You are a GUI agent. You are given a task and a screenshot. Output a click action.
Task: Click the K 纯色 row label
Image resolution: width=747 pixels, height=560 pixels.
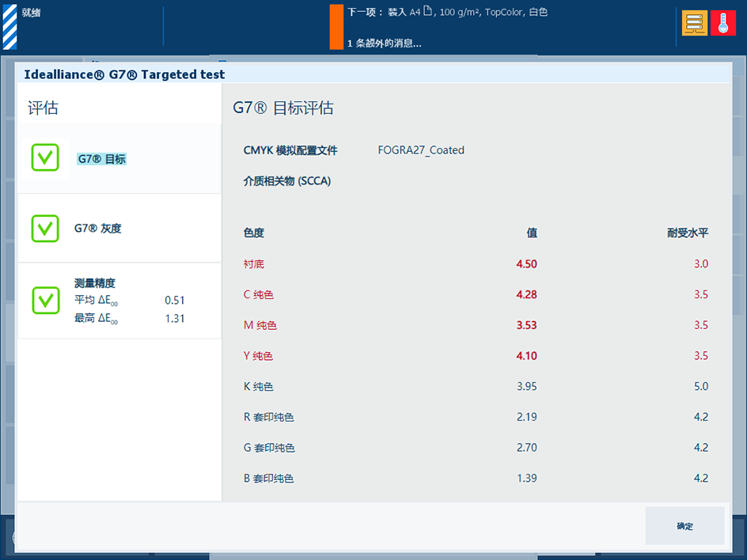(258, 386)
